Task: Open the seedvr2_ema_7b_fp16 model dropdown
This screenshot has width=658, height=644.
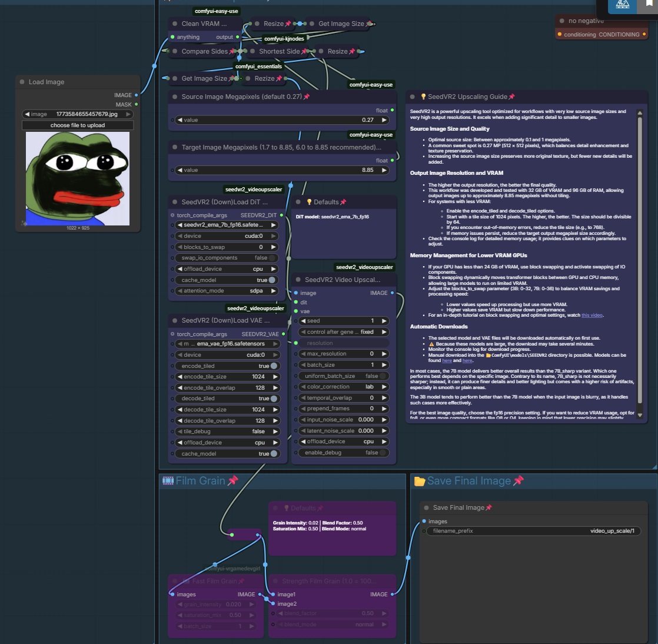Action: [x=226, y=225]
